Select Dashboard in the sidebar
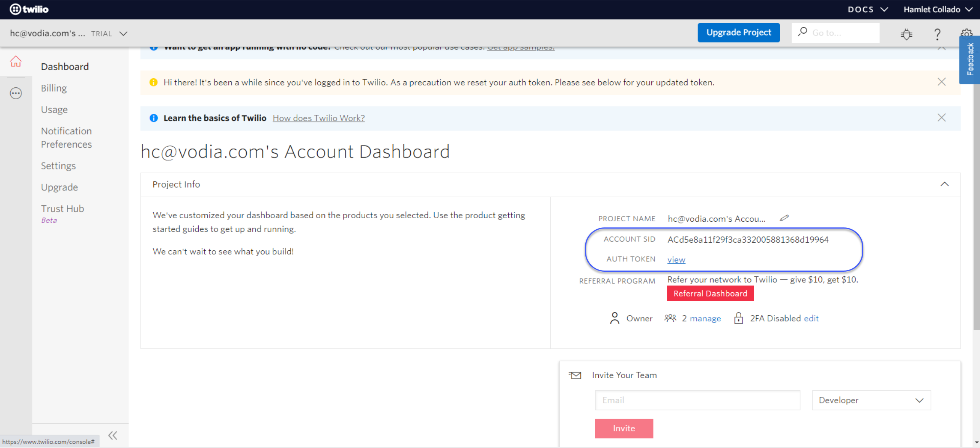 (x=65, y=67)
